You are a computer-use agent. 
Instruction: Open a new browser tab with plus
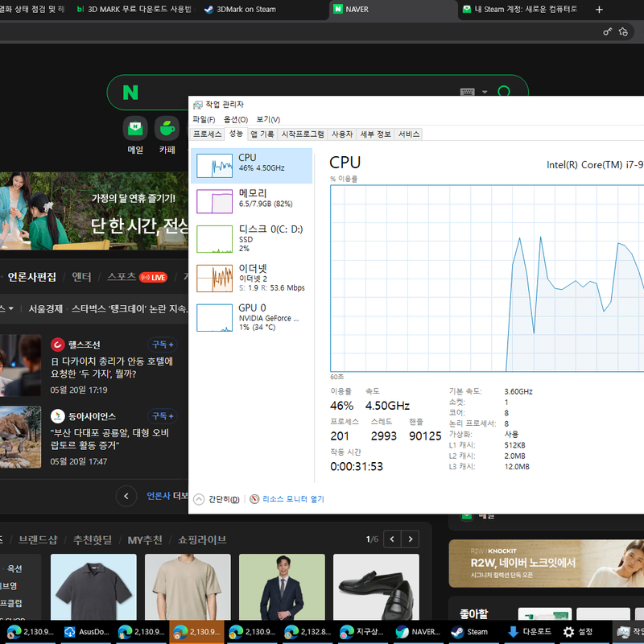(599, 10)
